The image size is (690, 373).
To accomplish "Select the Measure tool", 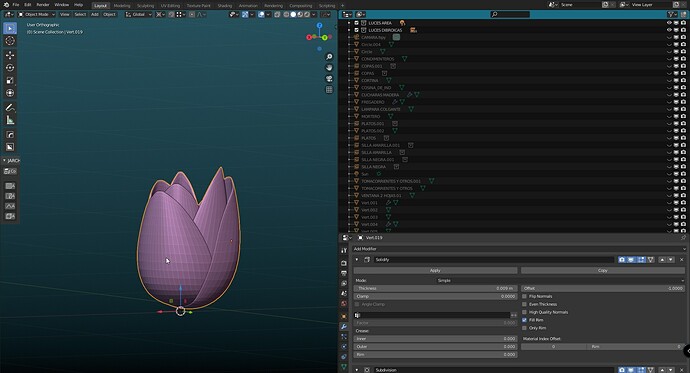I will click(x=10, y=120).
